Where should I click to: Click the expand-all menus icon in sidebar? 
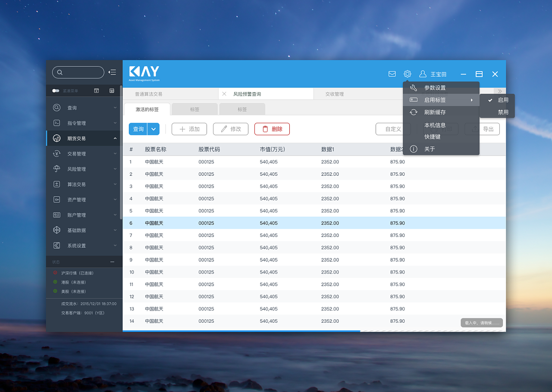112,90
